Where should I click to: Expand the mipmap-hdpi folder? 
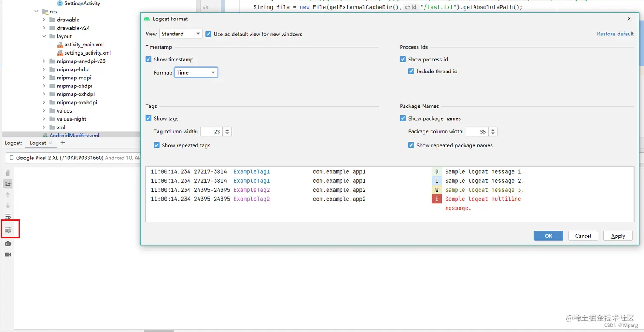[x=44, y=69]
